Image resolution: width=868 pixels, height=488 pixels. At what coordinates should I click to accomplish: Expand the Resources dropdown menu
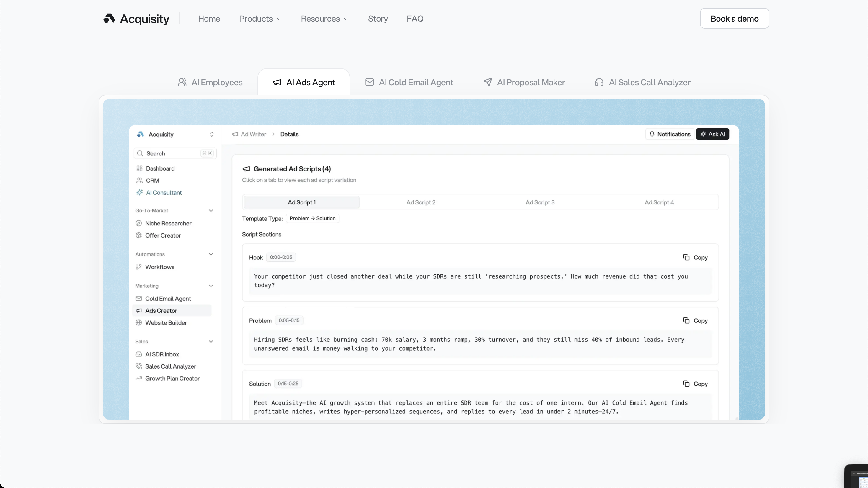(324, 19)
